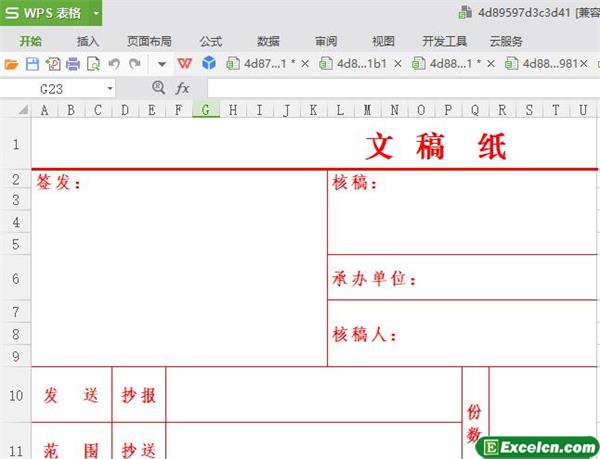The image size is (600, 459).
Task: Close the 4d8...1b1 document tab
Action: pyautogui.click(x=398, y=64)
